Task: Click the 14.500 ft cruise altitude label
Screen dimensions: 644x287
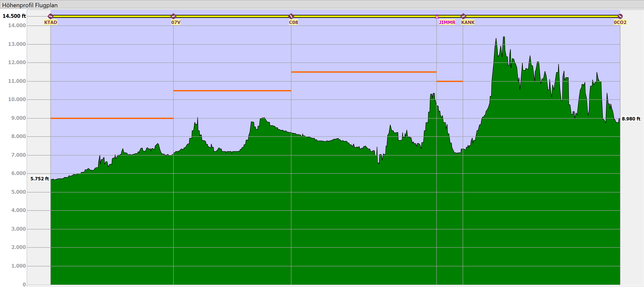Action: pyautogui.click(x=14, y=16)
